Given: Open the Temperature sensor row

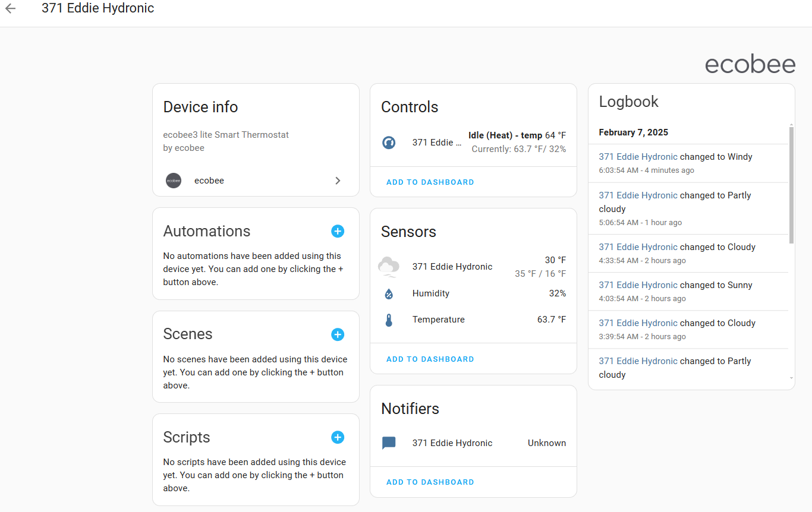Looking at the screenshot, I should 473,320.
